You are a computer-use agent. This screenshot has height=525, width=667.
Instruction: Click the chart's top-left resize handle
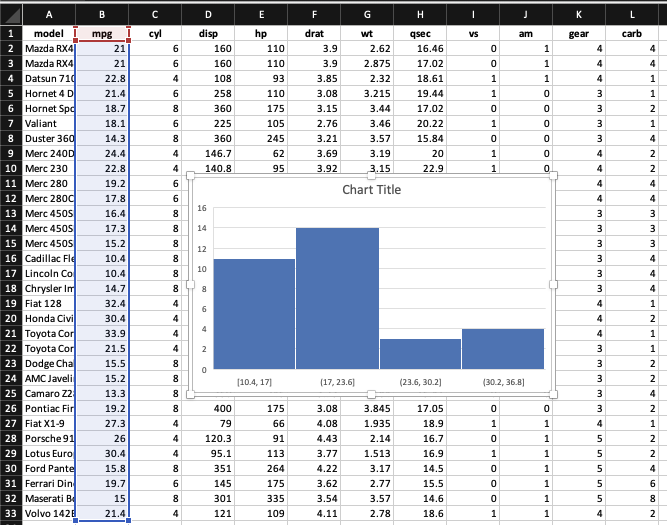(189, 176)
